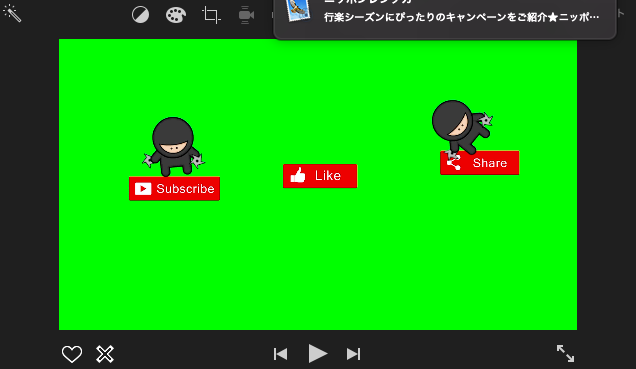
Task: Mark clip as favorite with heart icon
Action: click(x=72, y=354)
